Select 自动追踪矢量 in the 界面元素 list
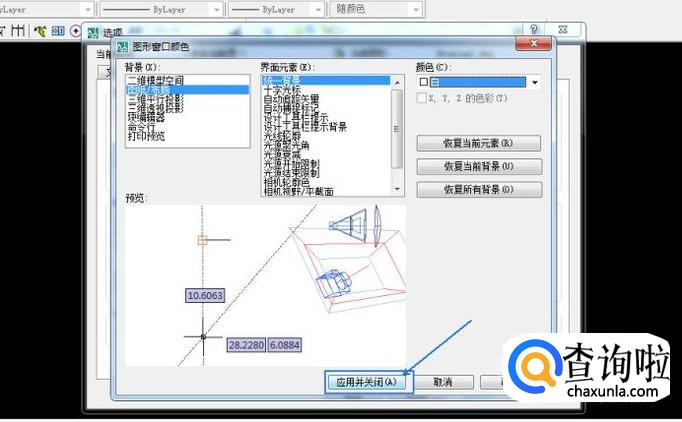Viewport: 682px width, 422px height. point(326,99)
